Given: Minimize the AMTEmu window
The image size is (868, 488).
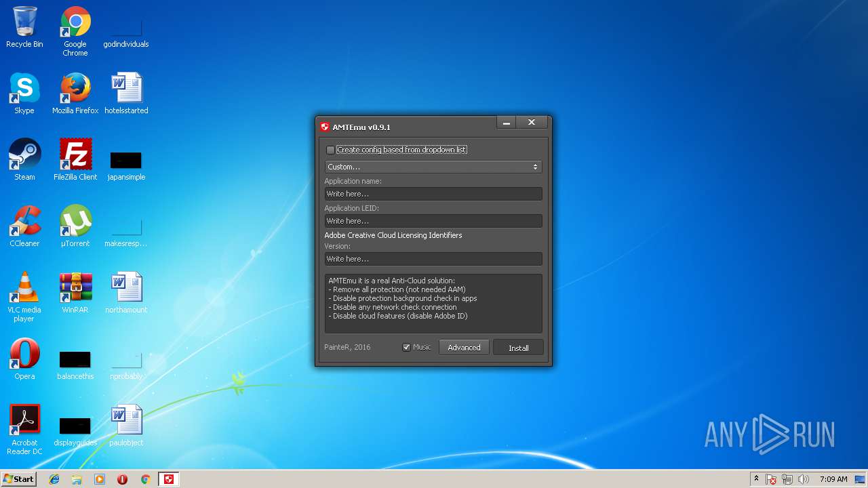Looking at the screenshot, I should click(x=506, y=123).
